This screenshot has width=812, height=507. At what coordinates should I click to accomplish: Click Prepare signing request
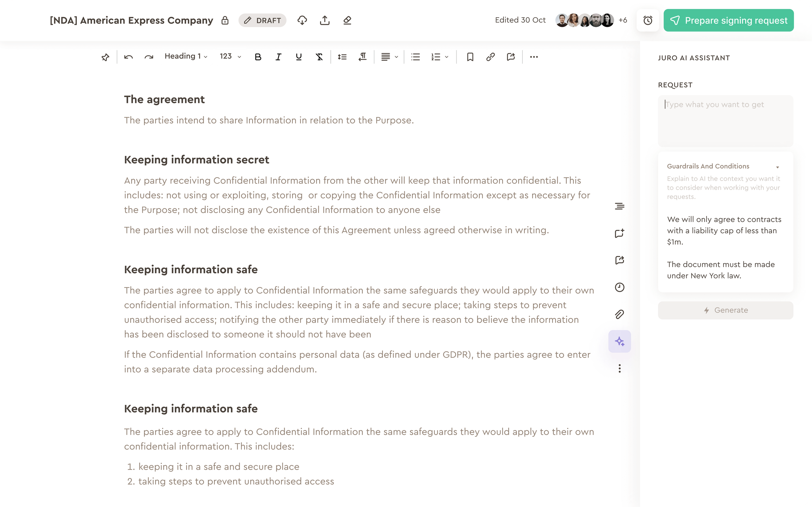728,20
